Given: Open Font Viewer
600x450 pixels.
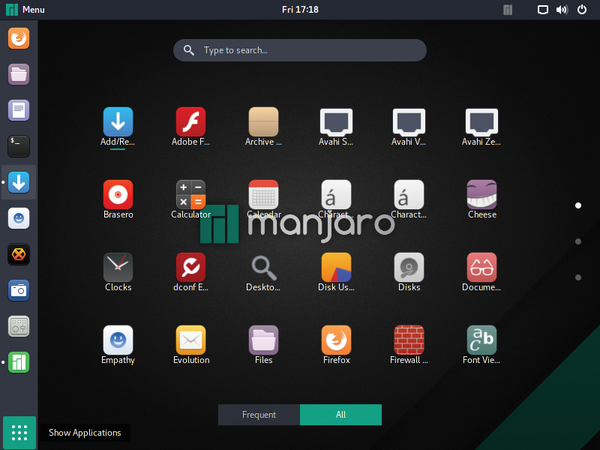Looking at the screenshot, I should (x=481, y=340).
